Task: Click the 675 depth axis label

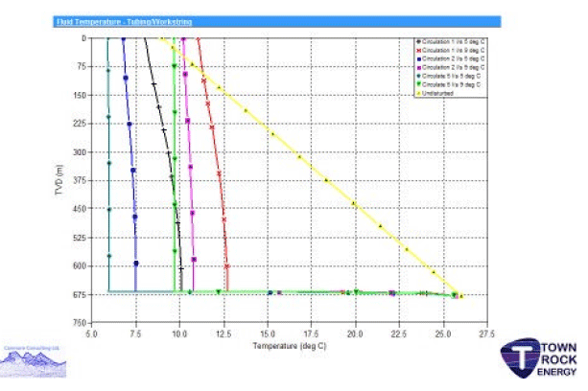Action: (x=80, y=294)
